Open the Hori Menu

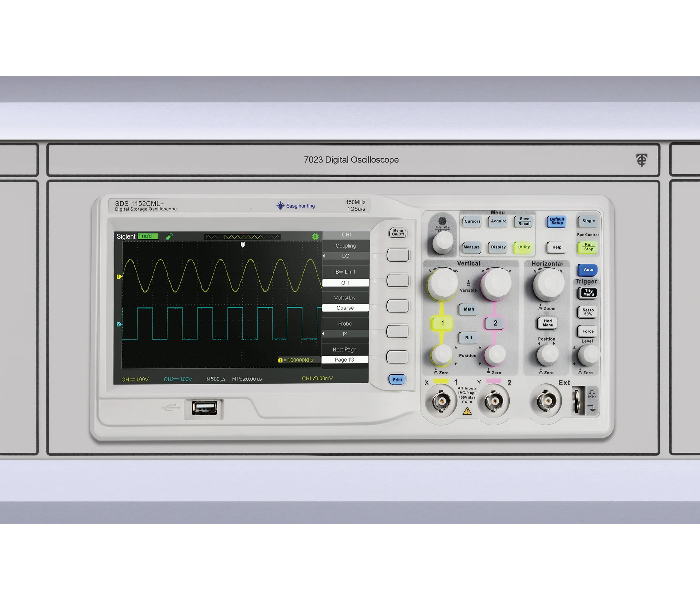547,323
